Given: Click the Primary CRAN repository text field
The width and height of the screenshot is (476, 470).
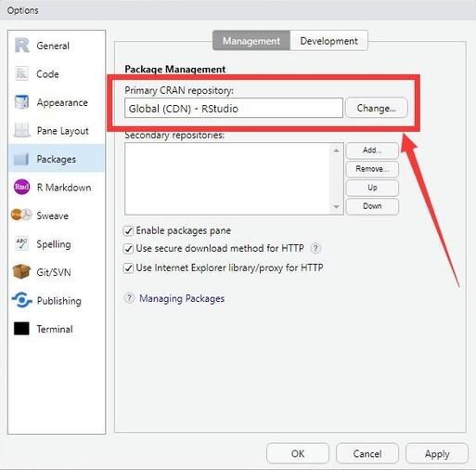Looking at the screenshot, I should 234,108.
